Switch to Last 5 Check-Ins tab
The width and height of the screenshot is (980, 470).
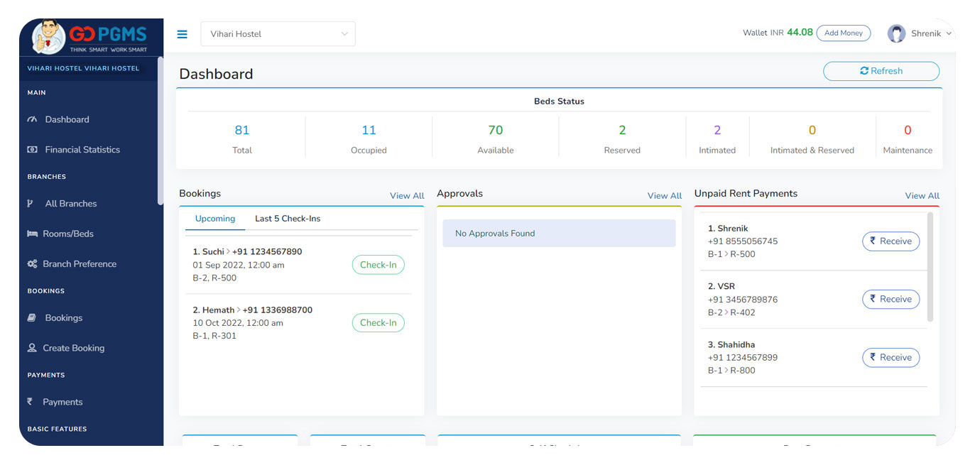click(288, 219)
